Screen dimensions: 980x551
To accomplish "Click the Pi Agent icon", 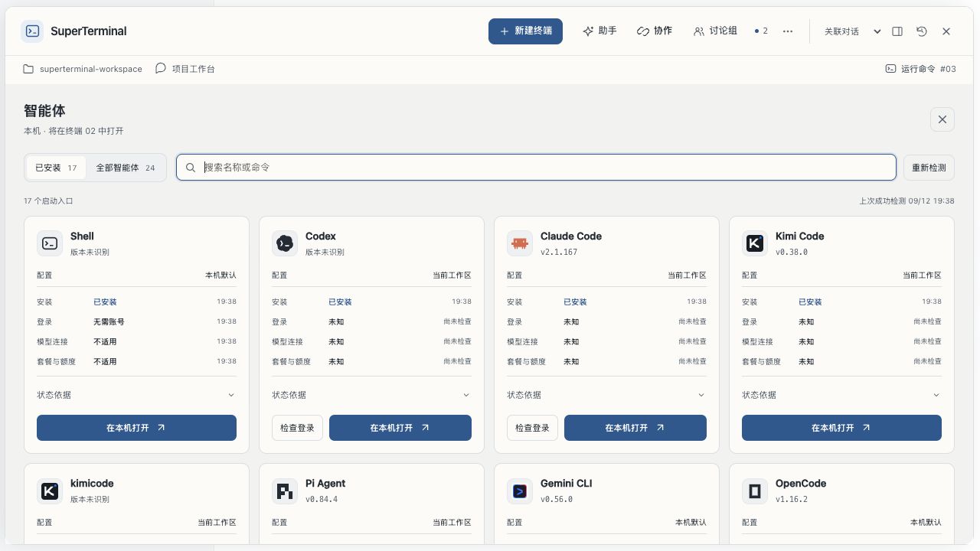I will click(x=285, y=491).
